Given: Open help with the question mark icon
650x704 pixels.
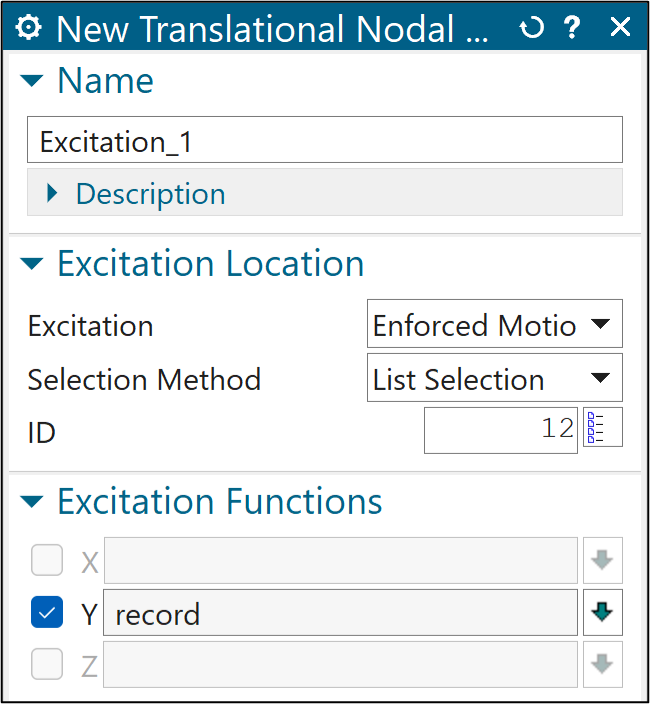Looking at the screenshot, I should click(572, 27).
